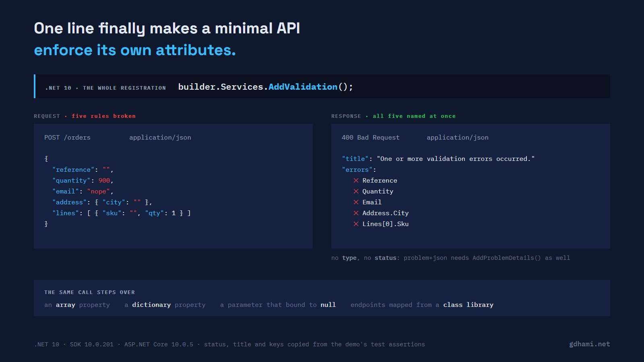Click the 'Quantity' error entry
644x362 pixels.
[x=378, y=191]
